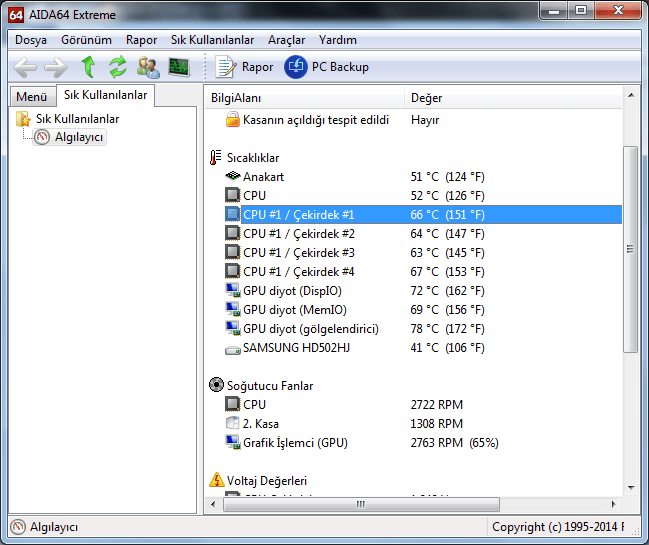Click the vertical scrollbar thumb

click(x=630, y=249)
